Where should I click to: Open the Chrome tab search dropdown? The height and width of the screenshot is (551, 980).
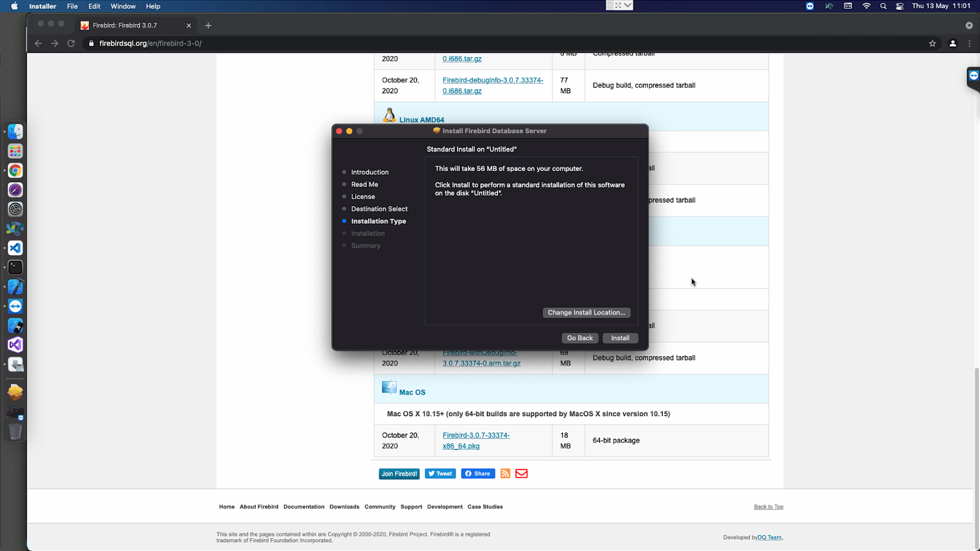(x=969, y=26)
